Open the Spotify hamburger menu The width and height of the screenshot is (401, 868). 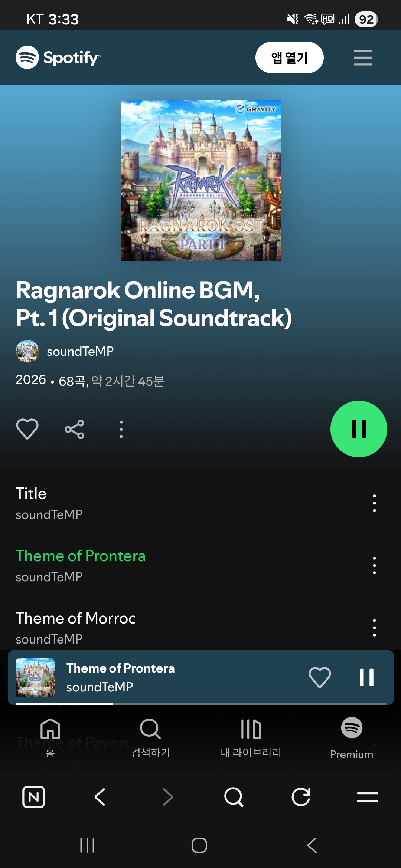point(363,57)
